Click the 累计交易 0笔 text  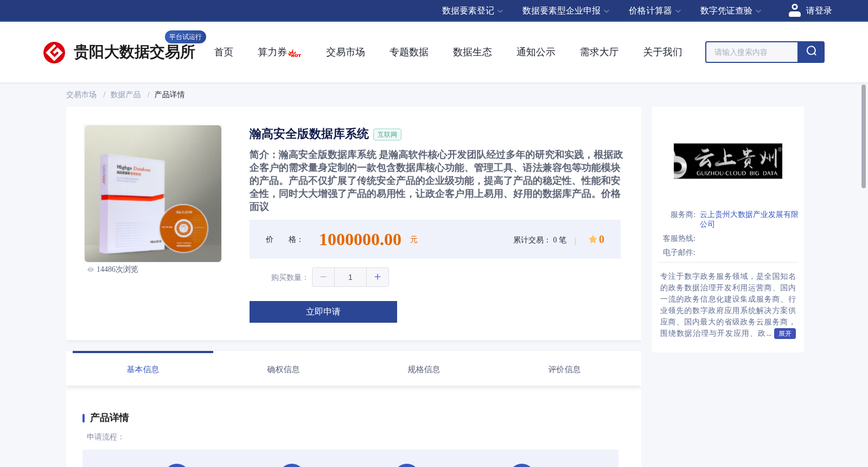coord(540,240)
